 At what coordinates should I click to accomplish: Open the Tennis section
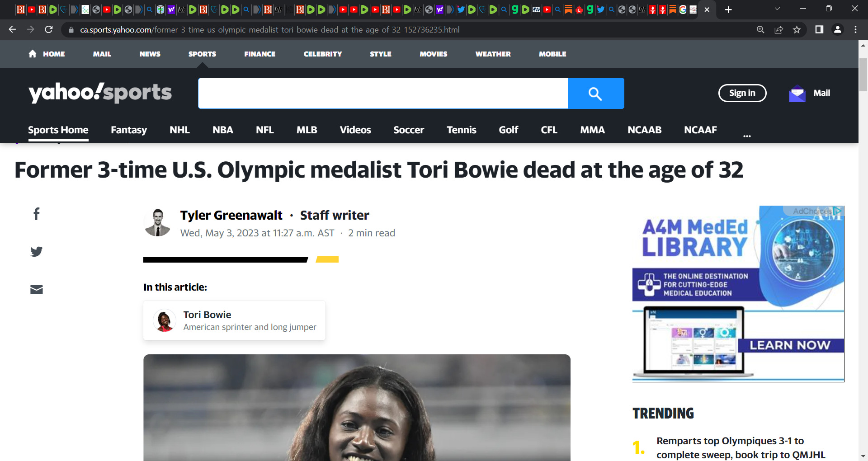pos(462,130)
